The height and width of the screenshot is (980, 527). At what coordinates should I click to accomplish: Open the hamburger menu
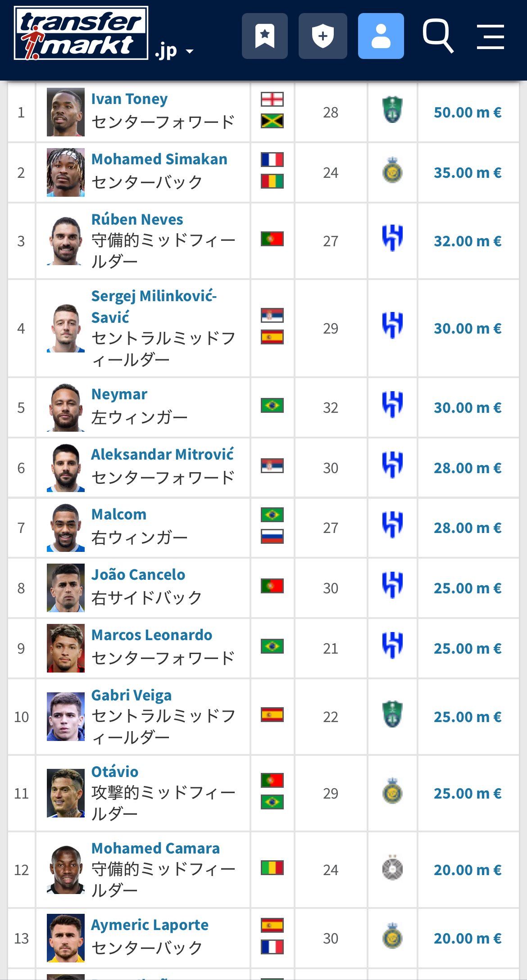(491, 37)
